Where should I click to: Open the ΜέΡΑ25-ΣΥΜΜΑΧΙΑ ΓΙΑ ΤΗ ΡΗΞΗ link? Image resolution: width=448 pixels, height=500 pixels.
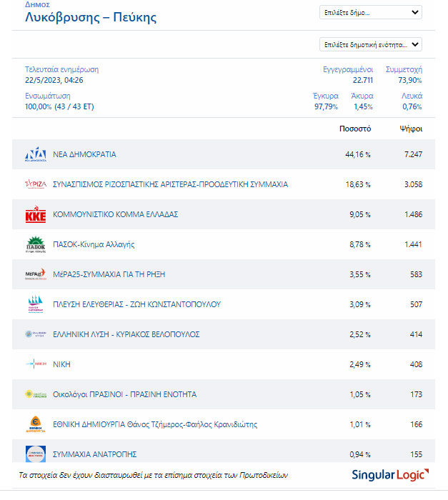pyautogui.click(x=109, y=274)
